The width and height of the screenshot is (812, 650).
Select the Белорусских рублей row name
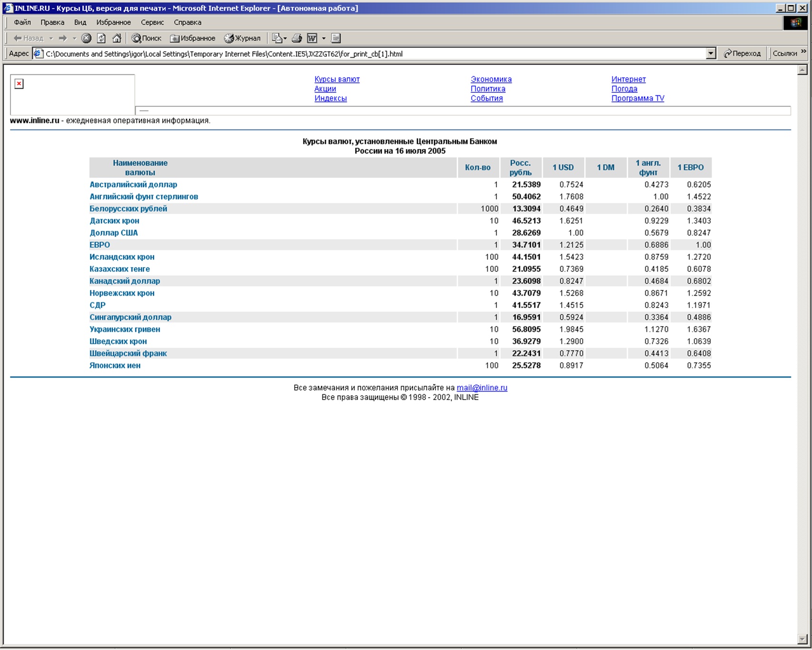(128, 209)
